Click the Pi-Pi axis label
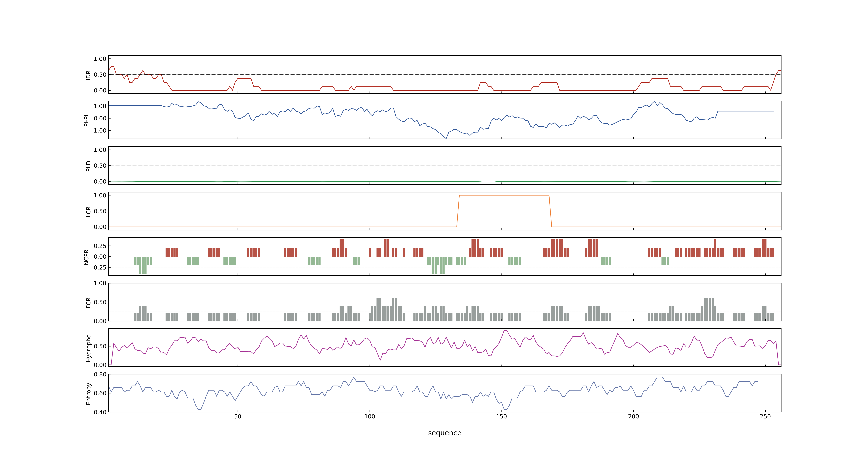868x463 pixels. point(86,120)
